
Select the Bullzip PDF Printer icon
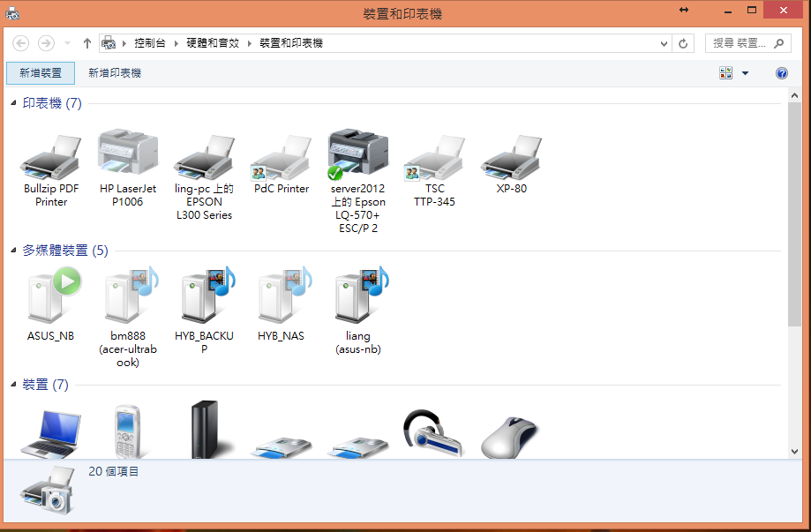point(50,157)
